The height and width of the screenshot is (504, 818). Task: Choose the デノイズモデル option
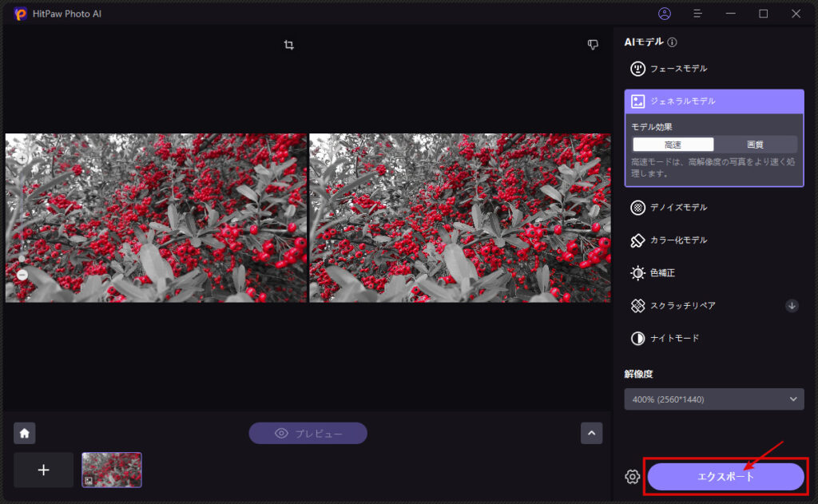click(x=677, y=208)
